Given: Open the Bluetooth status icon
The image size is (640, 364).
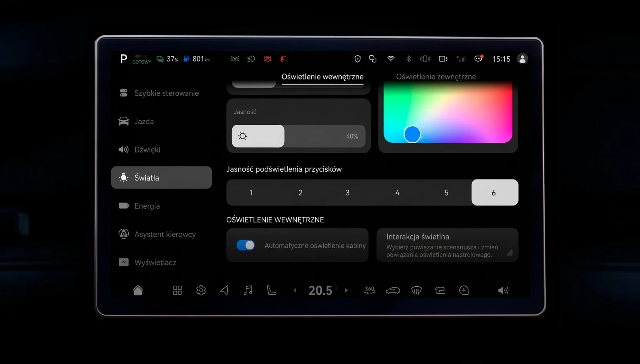Looking at the screenshot, I should [x=409, y=59].
